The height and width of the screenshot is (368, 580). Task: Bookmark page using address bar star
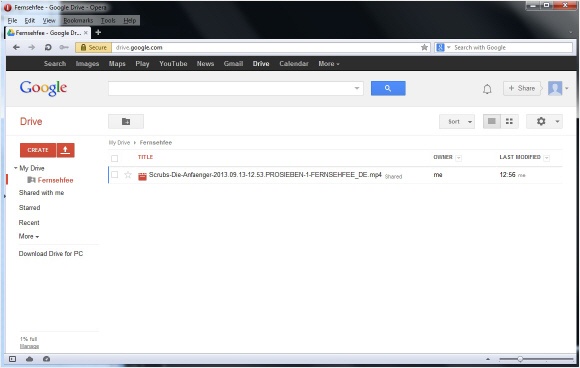click(424, 47)
